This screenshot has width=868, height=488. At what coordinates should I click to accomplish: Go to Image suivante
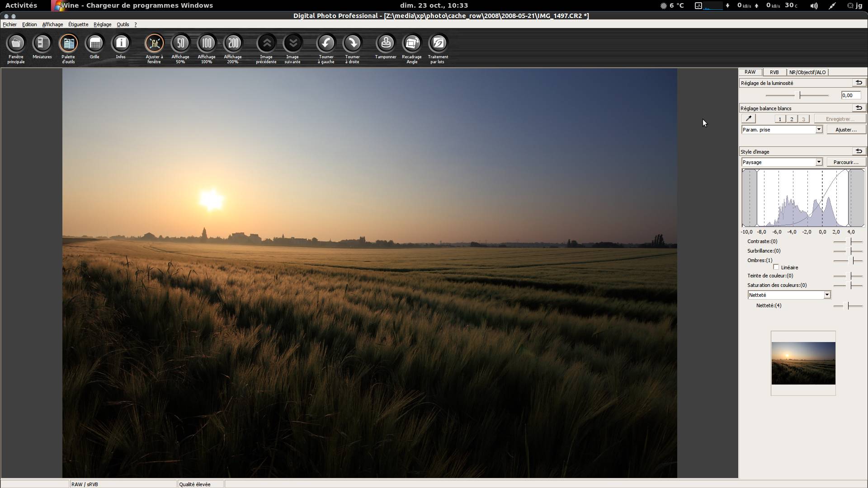click(292, 44)
